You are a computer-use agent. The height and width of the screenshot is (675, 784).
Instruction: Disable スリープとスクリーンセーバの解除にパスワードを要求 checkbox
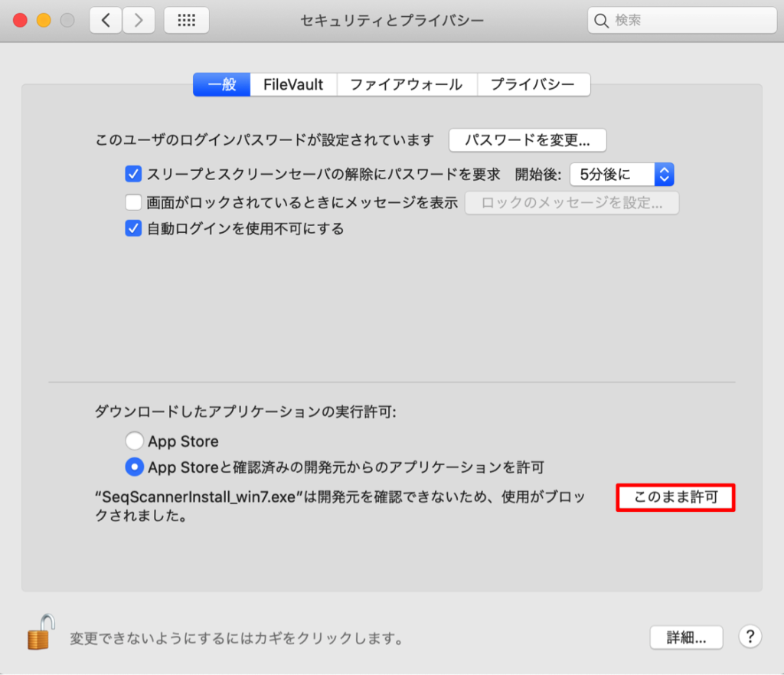click(132, 174)
